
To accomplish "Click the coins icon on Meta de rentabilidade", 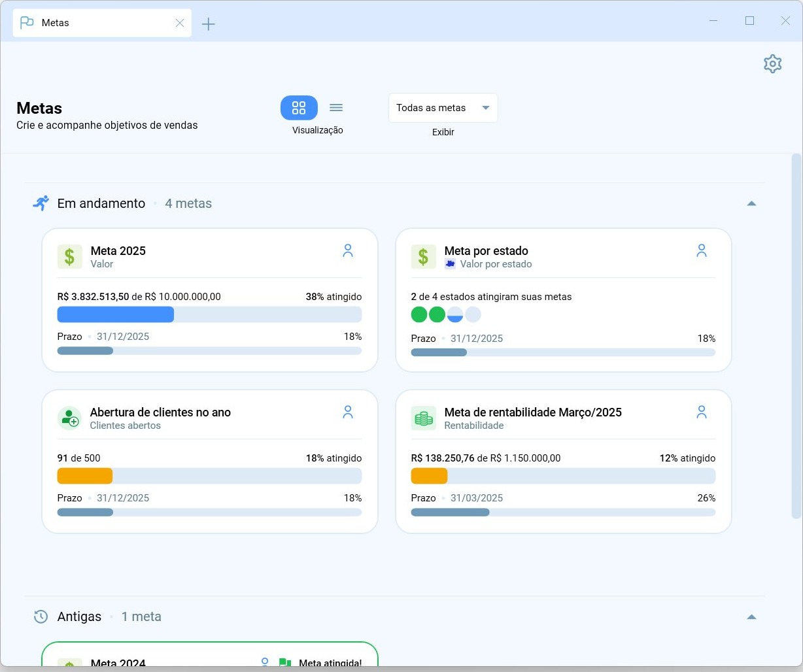I will click(x=424, y=418).
